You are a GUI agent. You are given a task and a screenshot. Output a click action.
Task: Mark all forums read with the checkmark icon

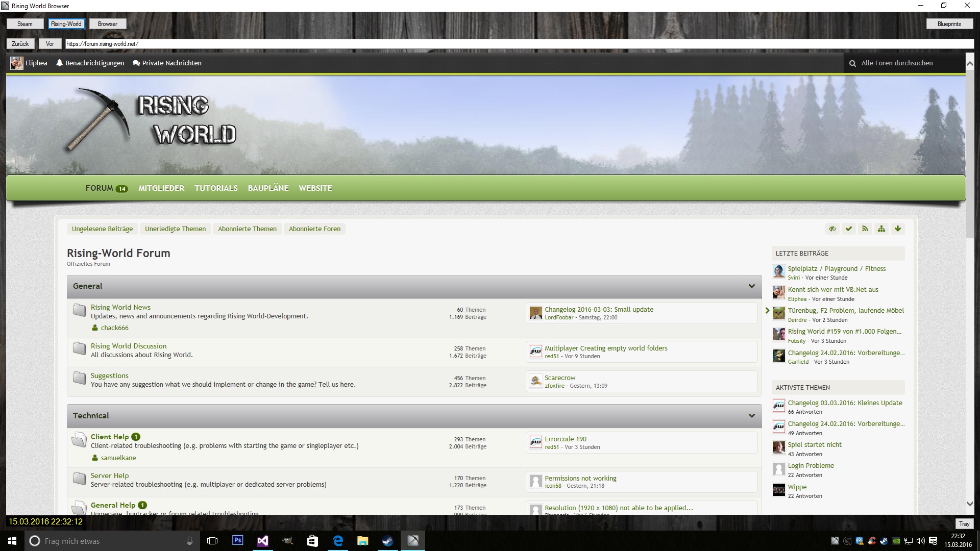(x=849, y=229)
